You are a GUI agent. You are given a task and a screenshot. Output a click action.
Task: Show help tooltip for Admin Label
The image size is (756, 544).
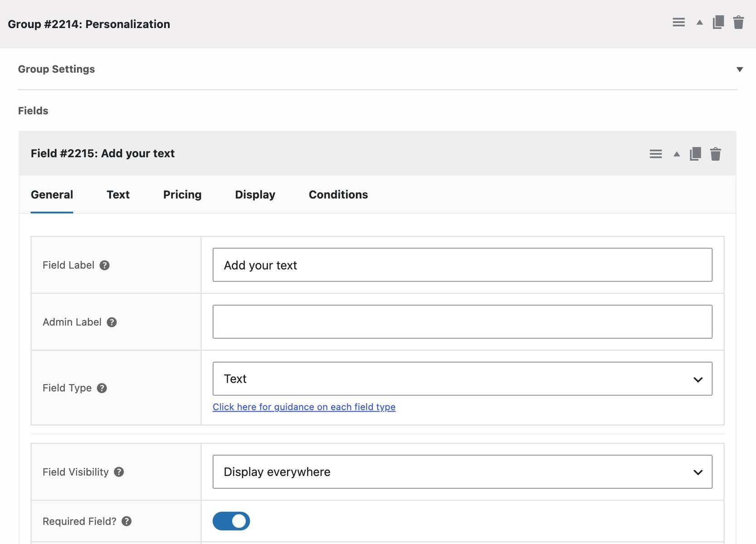(112, 322)
